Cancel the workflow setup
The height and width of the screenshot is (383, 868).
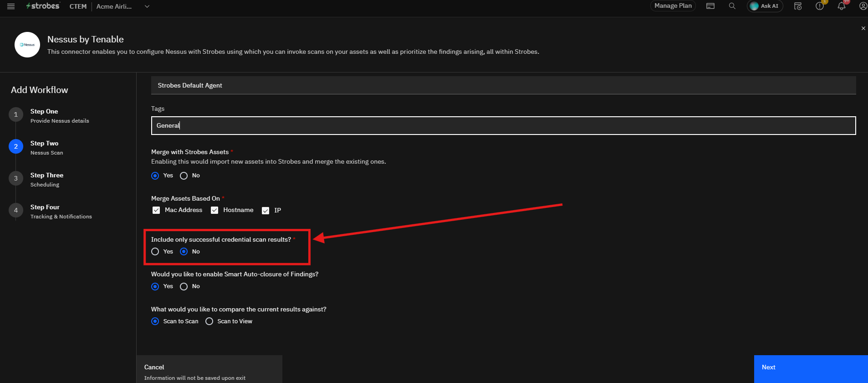(x=209, y=369)
